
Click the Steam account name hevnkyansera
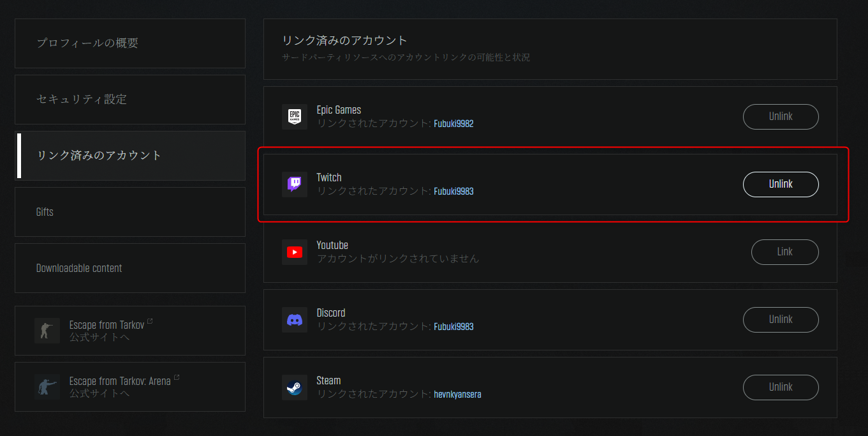[457, 395]
